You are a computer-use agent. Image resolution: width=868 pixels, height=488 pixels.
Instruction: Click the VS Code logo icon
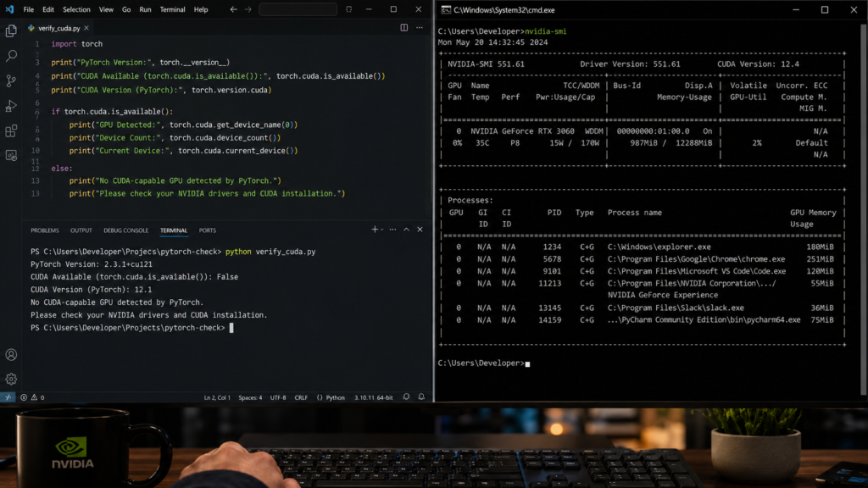9,9
